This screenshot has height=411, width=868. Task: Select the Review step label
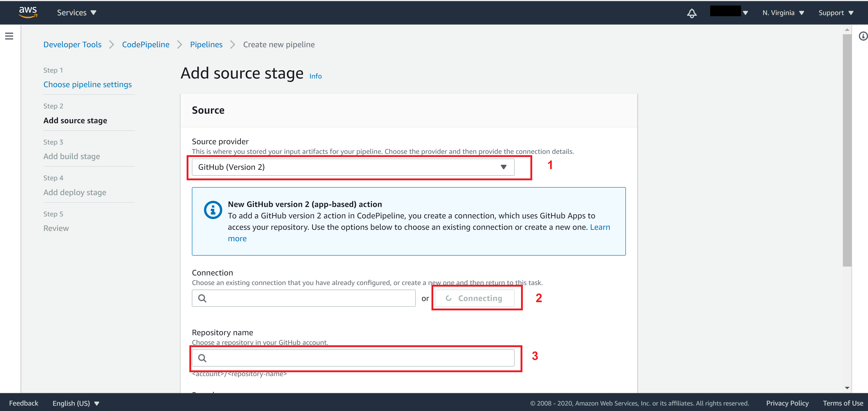coord(56,228)
